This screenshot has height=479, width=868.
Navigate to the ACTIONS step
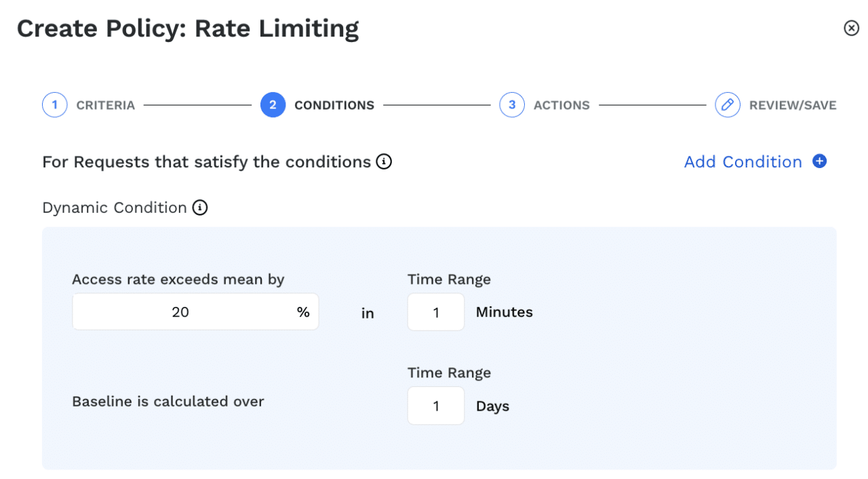pyautogui.click(x=561, y=104)
